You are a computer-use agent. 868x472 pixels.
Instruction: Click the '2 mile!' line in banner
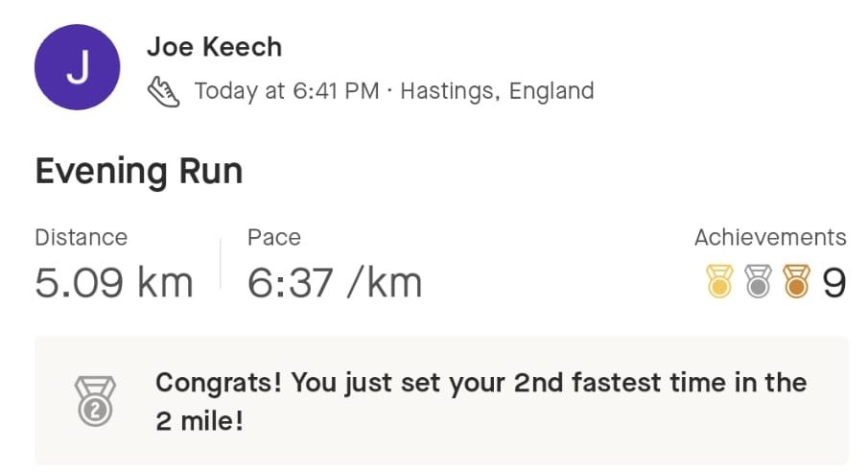coord(199,421)
